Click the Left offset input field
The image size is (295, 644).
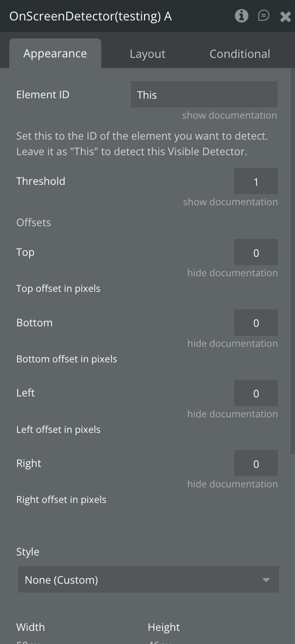point(256,394)
